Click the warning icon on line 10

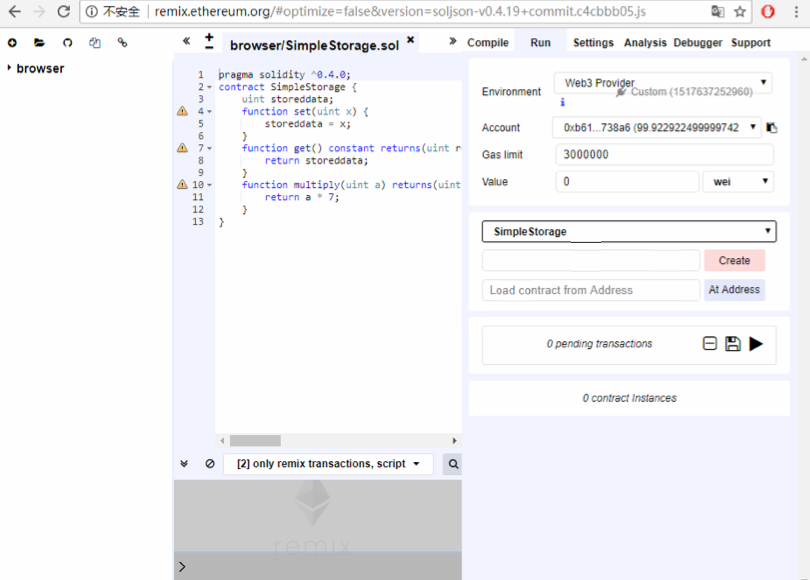[x=182, y=184]
